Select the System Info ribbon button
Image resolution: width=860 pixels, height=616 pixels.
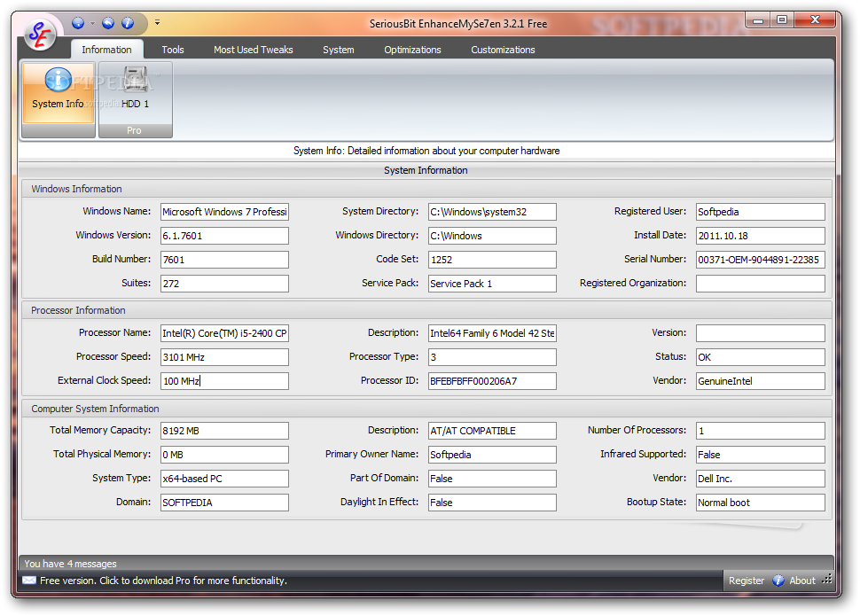pyautogui.click(x=59, y=93)
